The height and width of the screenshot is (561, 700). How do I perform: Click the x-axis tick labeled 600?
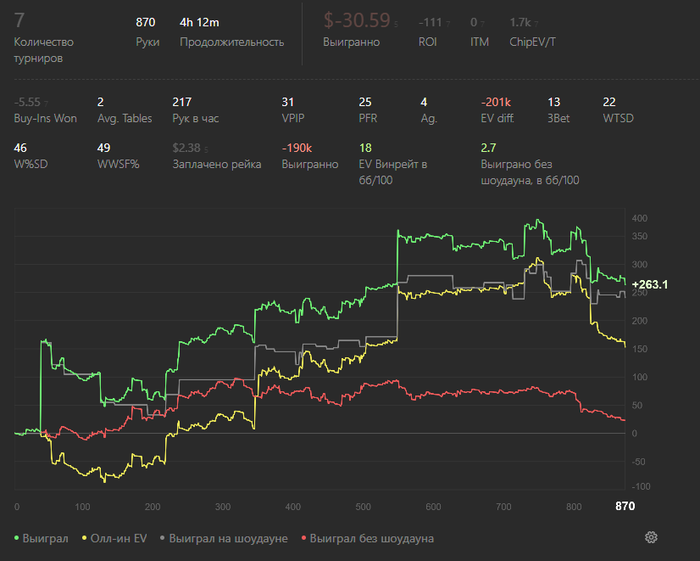(433, 507)
